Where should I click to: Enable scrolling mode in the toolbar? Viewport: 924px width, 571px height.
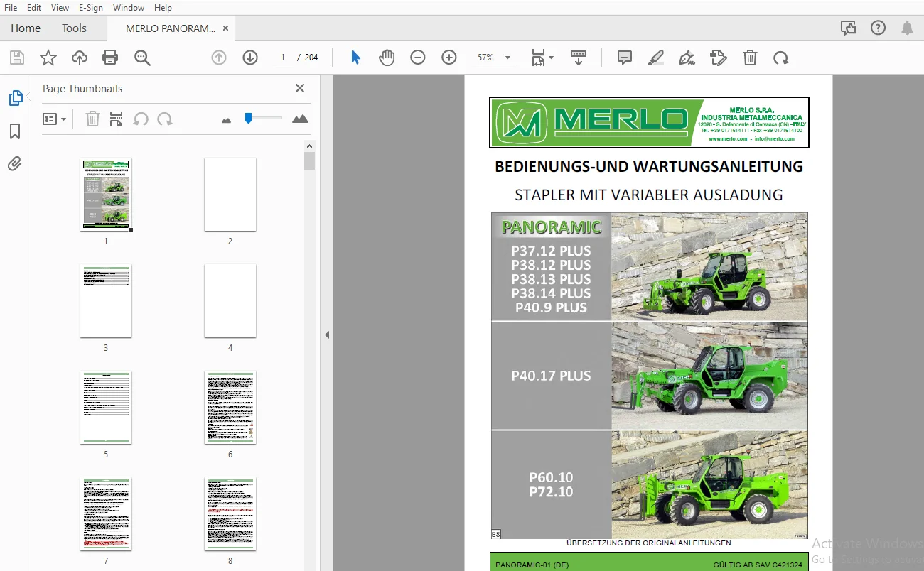[579, 58]
